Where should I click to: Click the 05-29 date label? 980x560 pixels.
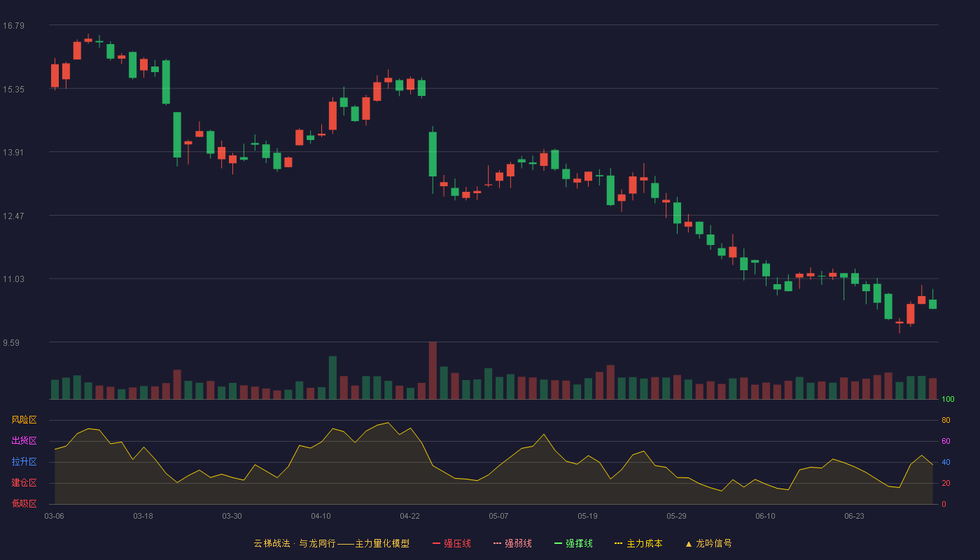[x=676, y=516]
